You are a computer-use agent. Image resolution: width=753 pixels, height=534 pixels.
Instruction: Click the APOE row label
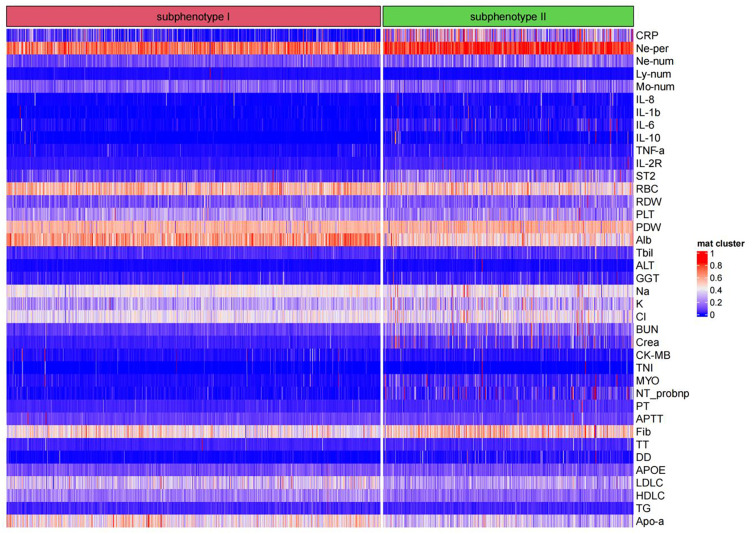[x=651, y=470]
